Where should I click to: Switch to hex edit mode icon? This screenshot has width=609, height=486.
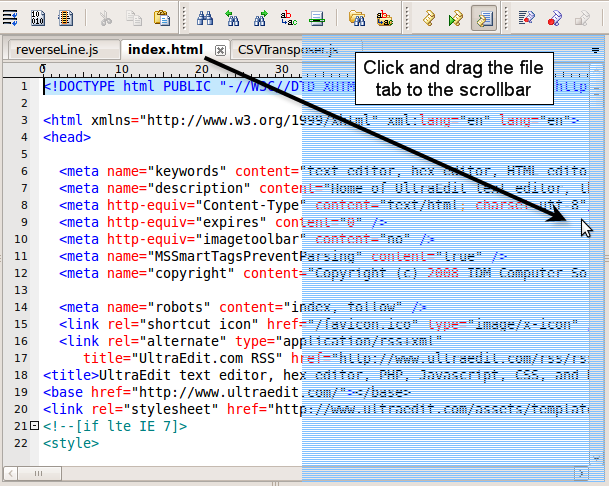tap(38, 17)
